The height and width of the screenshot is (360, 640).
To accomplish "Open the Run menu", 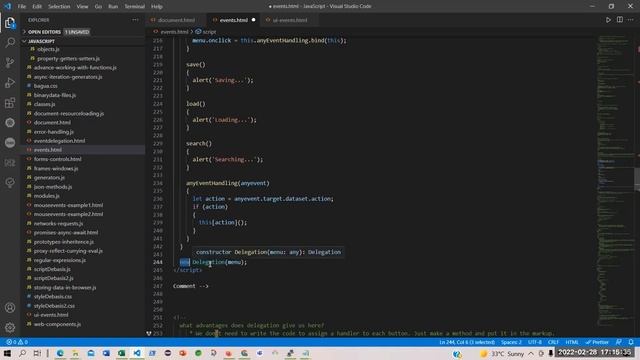I will point(113,7).
